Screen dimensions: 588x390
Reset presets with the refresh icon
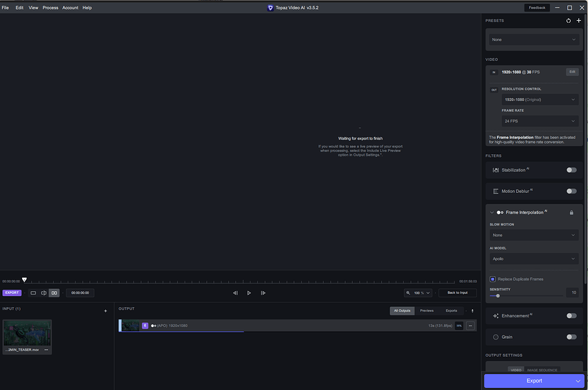[x=569, y=21]
